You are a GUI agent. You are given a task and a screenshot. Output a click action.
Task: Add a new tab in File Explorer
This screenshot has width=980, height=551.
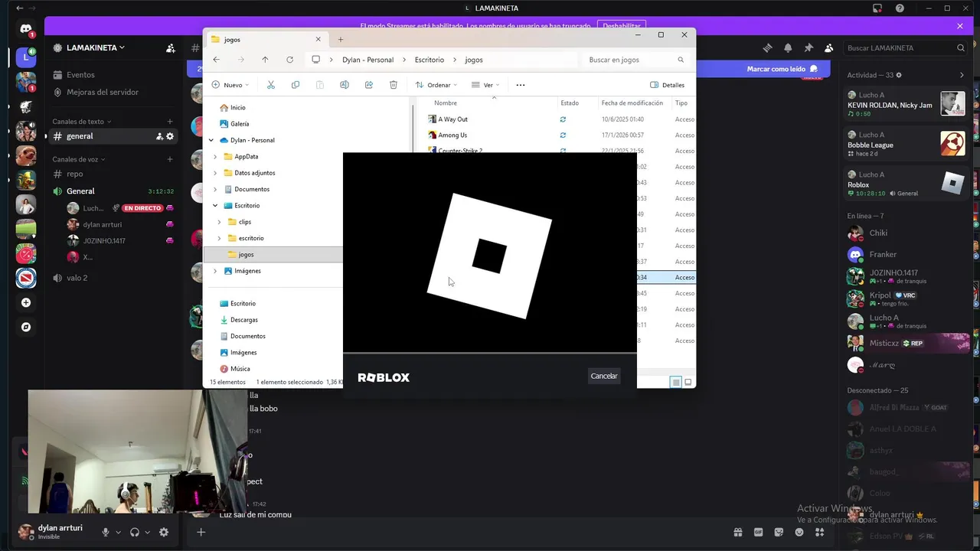tap(341, 39)
